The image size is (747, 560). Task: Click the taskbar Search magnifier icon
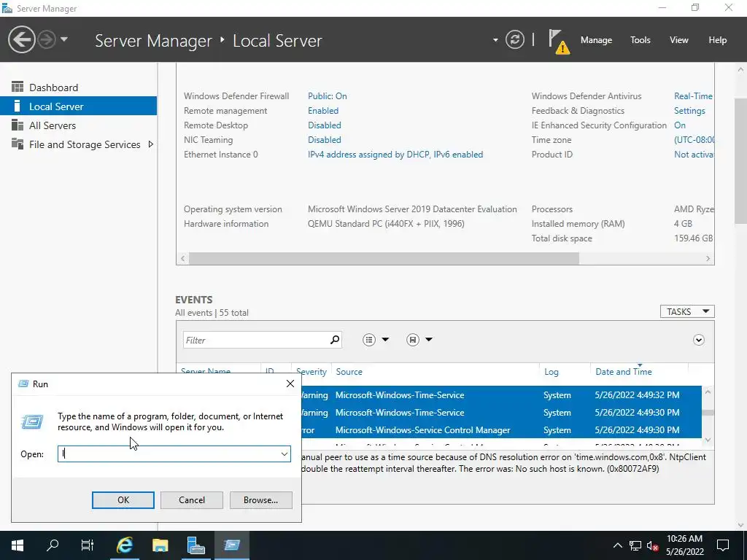pyautogui.click(x=53, y=545)
